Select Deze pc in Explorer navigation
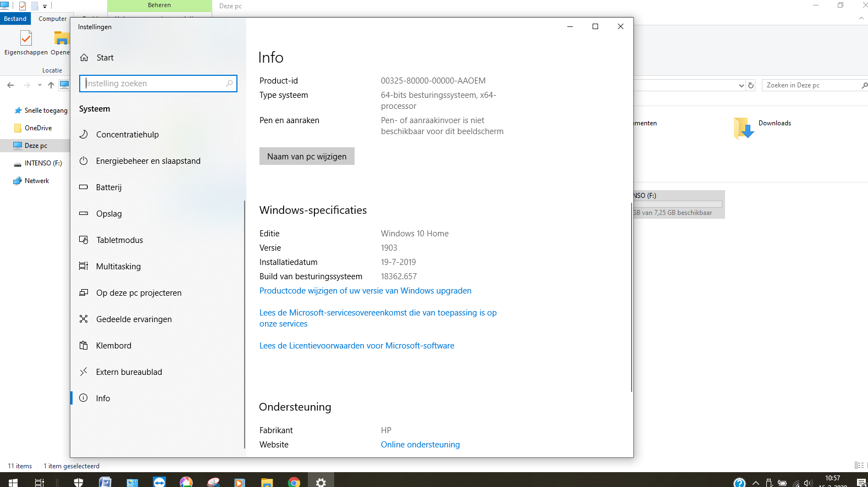The height and width of the screenshot is (487, 868). pyautogui.click(x=35, y=146)
